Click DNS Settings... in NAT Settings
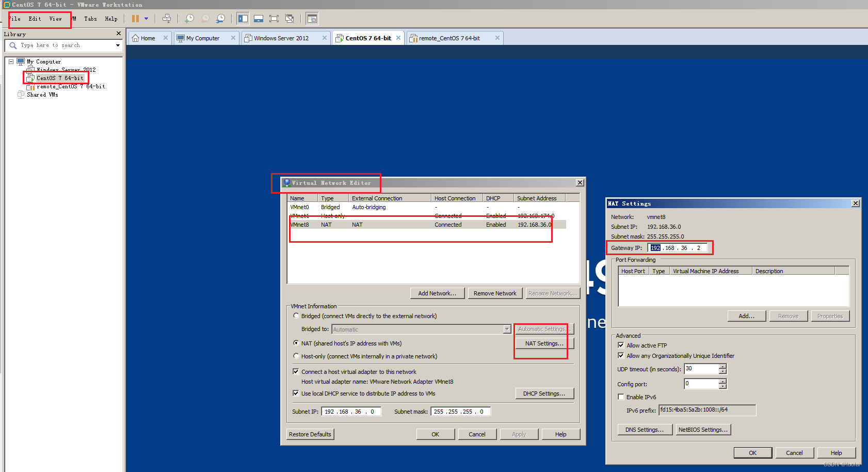868x472 pixels. tap(645, 430)
